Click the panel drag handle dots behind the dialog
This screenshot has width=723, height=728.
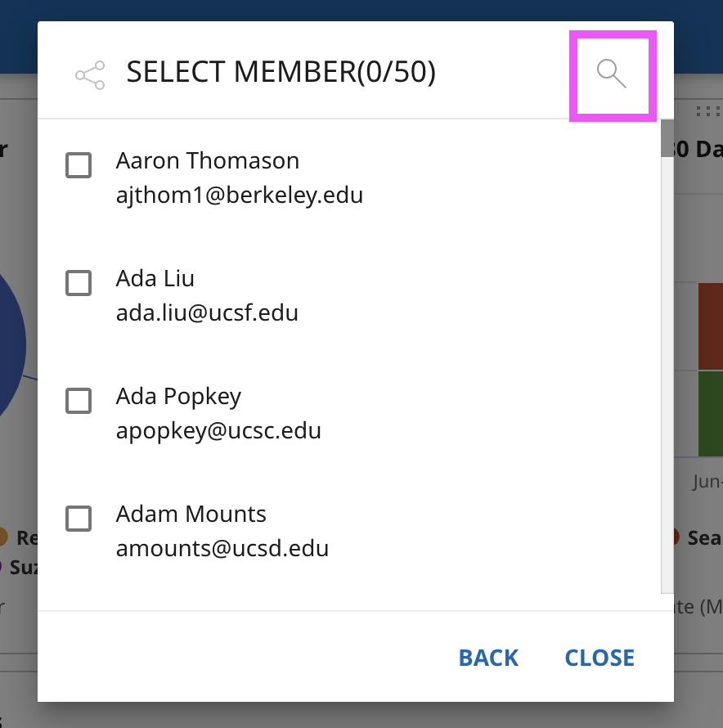(707, 111)
